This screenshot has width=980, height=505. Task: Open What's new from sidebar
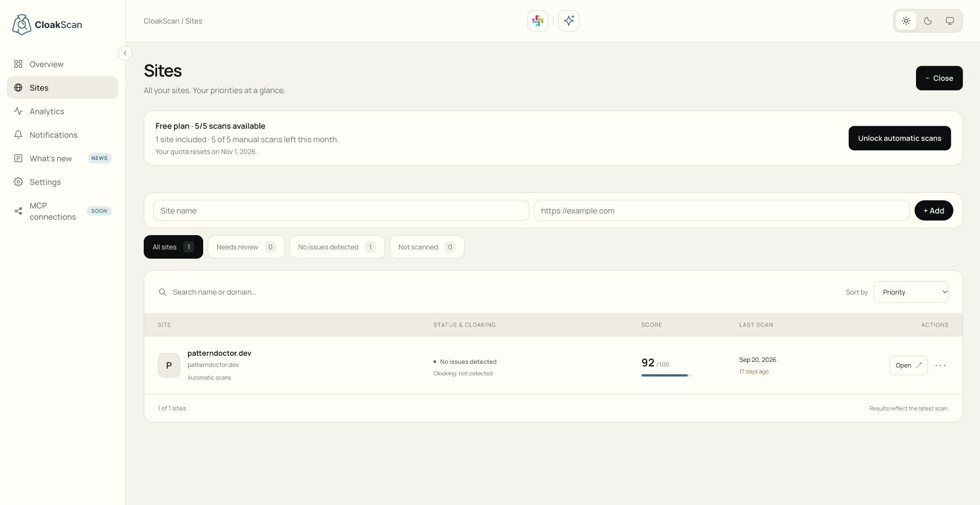coord(62,158)
